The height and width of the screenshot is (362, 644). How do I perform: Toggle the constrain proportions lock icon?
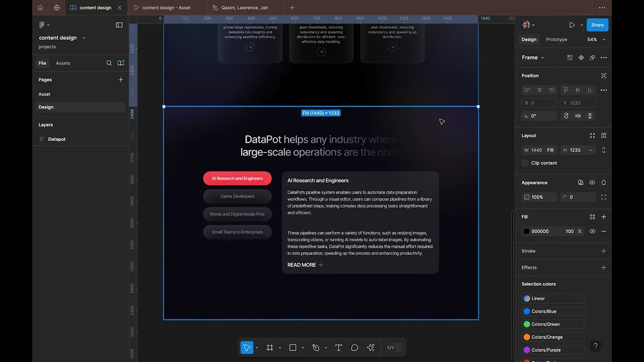pos(604,150)
